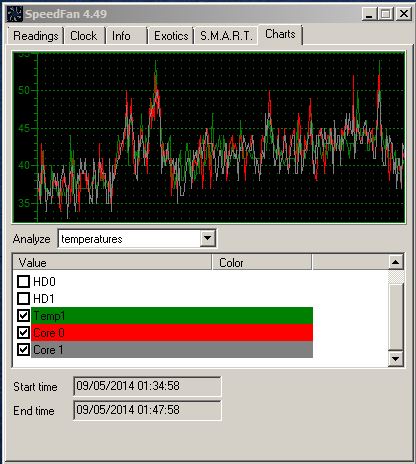Disable the Core 1 checkbox
The width and height of the screenshot is (416, 464).
(23, 349)
